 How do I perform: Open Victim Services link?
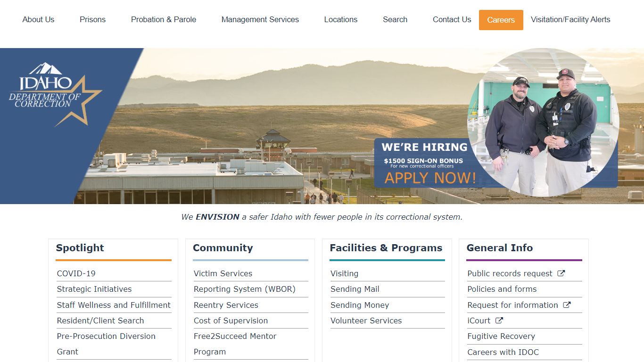223,273
